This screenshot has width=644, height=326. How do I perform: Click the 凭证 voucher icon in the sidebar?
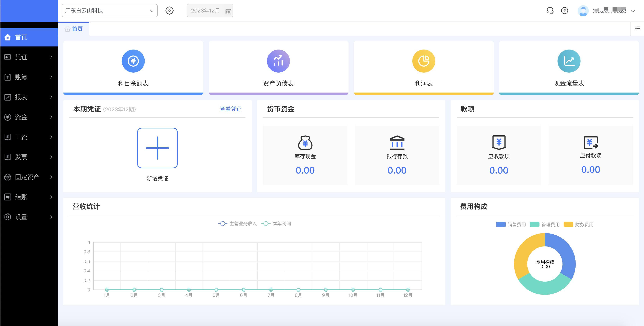7,57
